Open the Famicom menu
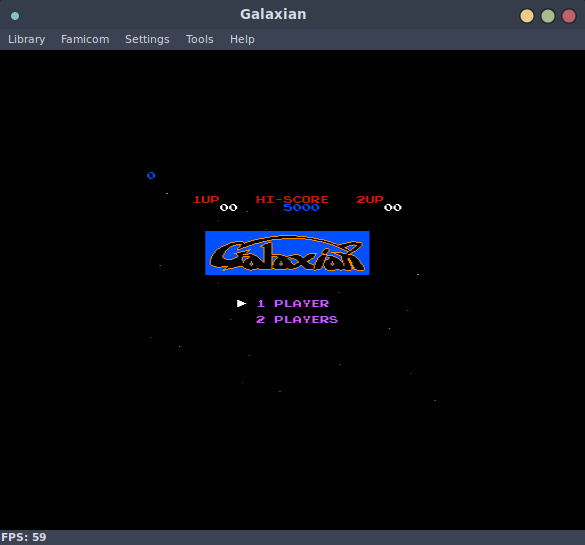The image size is (585, 545). tap(85, 39)
